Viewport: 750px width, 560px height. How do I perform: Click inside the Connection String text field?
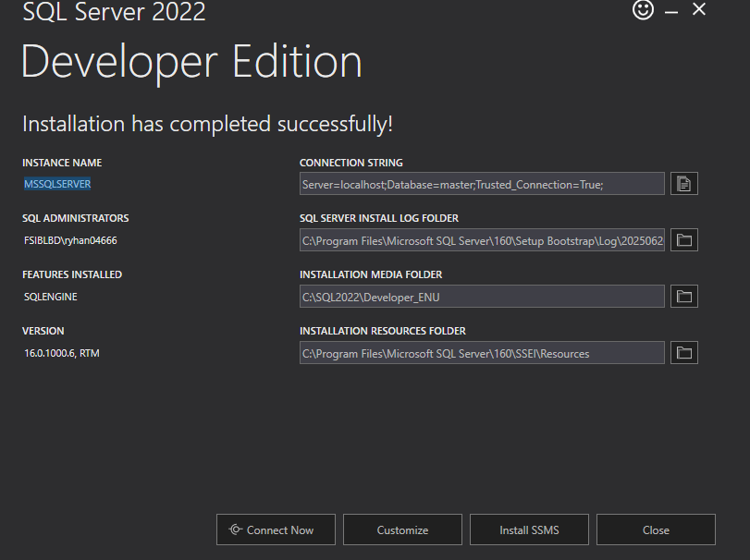point(482,184)
